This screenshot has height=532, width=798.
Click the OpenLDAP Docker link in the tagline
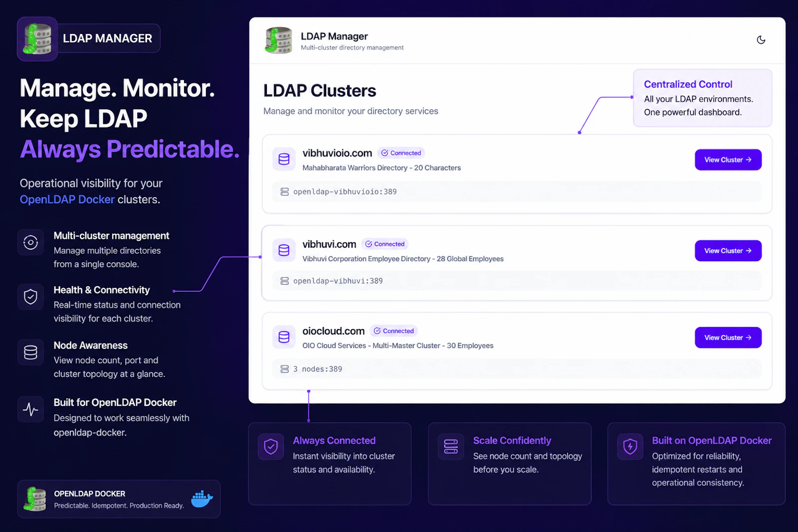point(67,199)
